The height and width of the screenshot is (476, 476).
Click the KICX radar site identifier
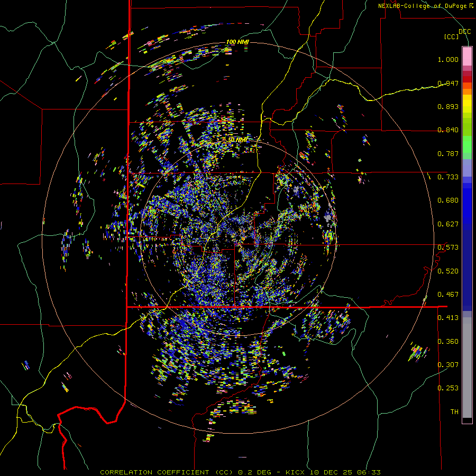click(295, 472)
